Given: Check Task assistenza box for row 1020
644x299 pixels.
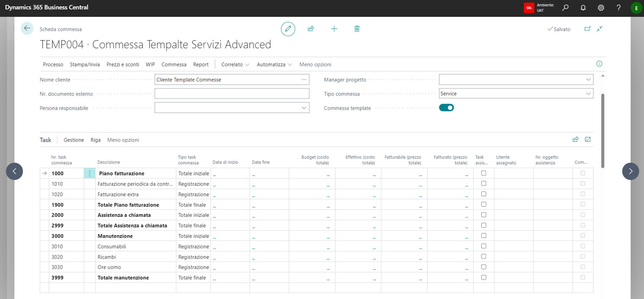Looking at the screenshot, I should click(x=484, y=194).
